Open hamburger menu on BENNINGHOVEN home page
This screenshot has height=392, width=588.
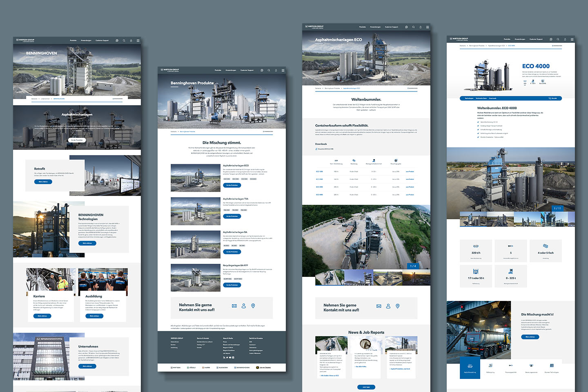pyautogui.click(x=138, y=40)
